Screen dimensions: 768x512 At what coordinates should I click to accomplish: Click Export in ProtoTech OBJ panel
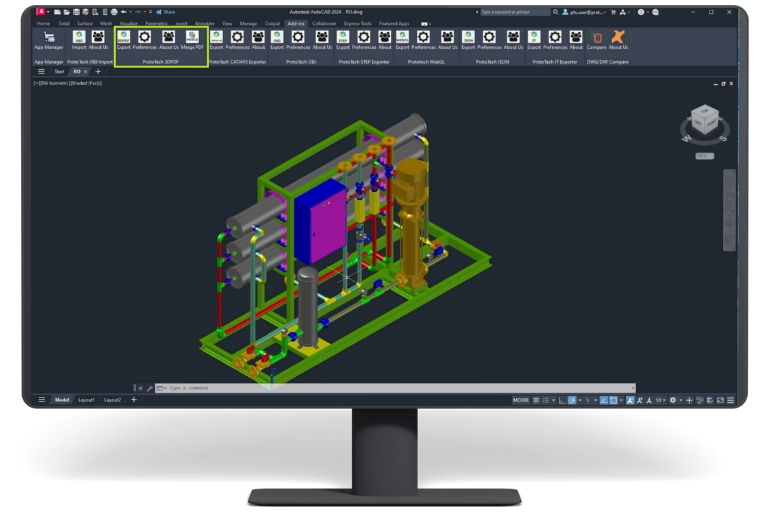tap(277, 40)
